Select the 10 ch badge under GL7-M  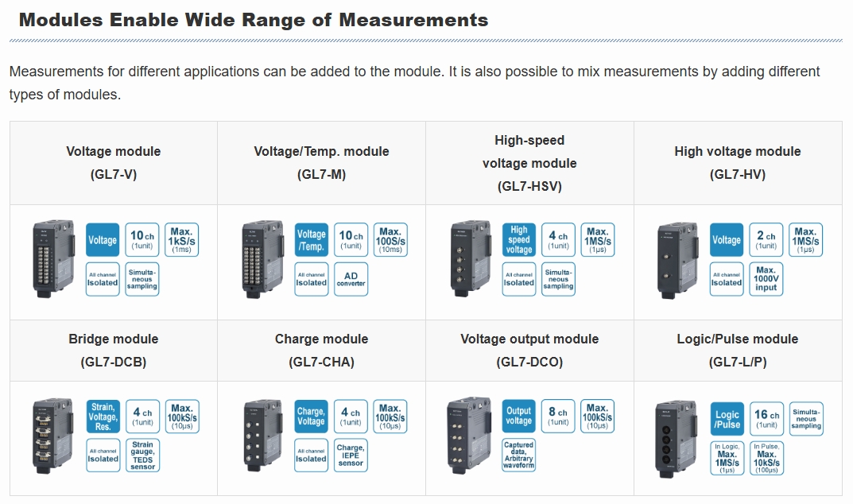[351, 239]
